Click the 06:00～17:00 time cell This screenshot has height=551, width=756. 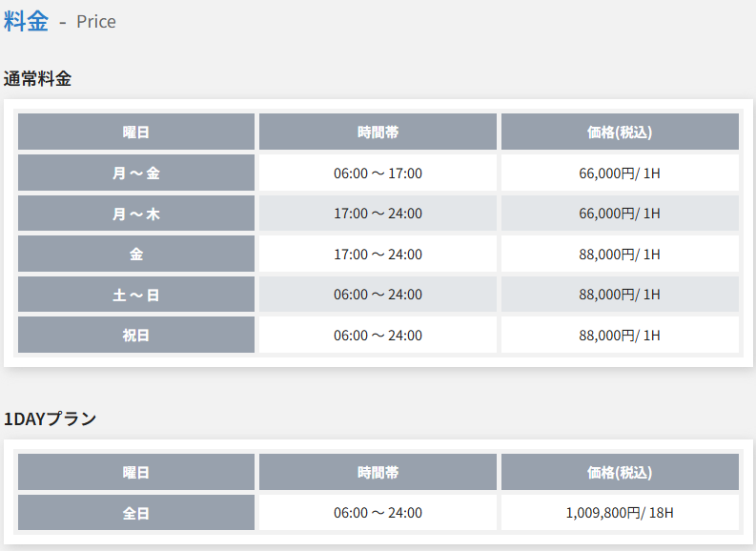click(x=378, y=173)
